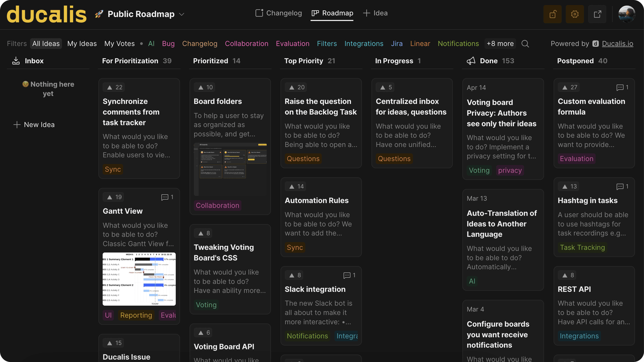Click the Top Priority column header

(310, 61)
